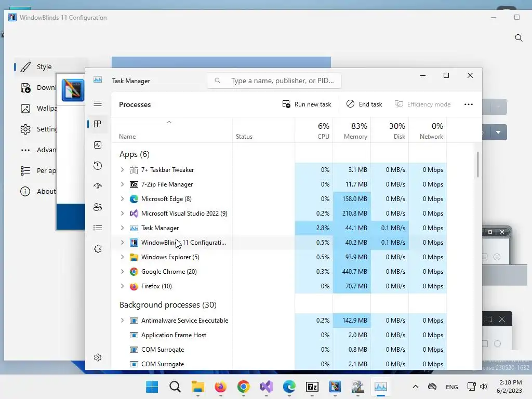Click Apps (6) group header
This screenshot has height=399, width=532.
point(135,154)
